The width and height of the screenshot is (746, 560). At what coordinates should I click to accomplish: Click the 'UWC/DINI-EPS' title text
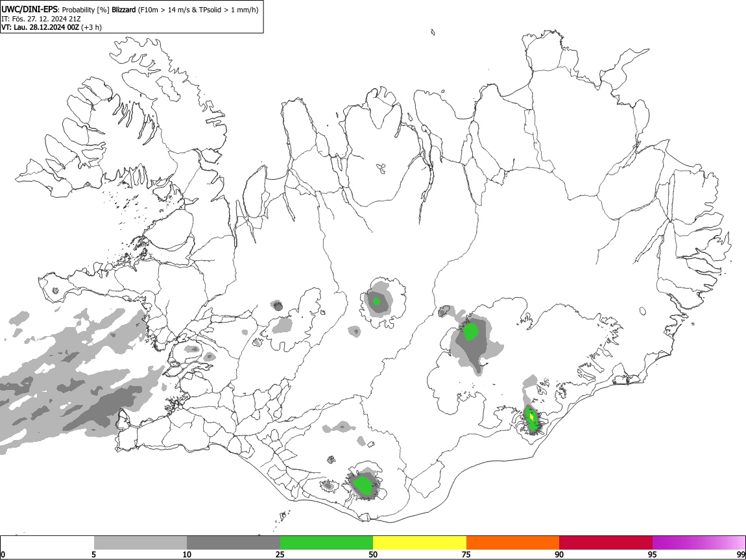29,10
